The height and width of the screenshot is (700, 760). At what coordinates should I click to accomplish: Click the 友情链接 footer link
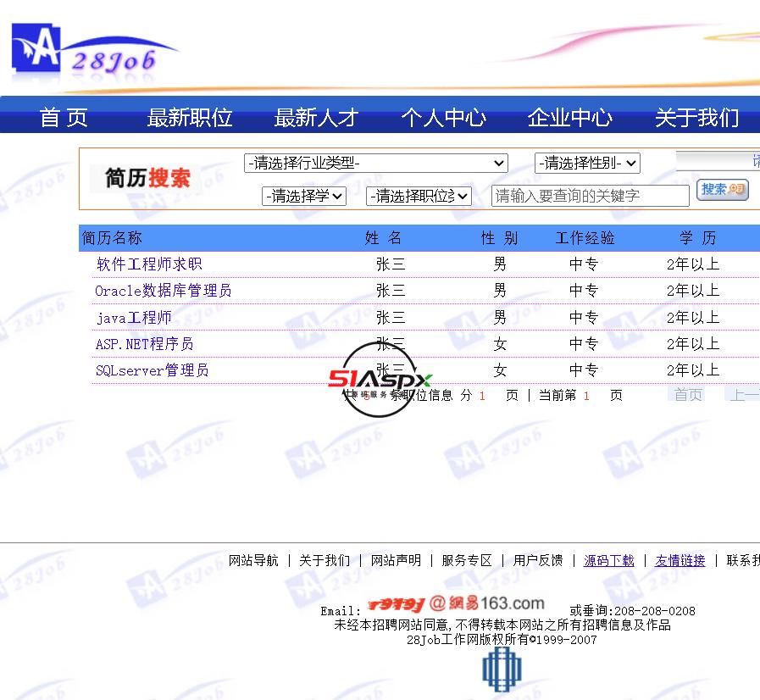(x=680, y=560)
